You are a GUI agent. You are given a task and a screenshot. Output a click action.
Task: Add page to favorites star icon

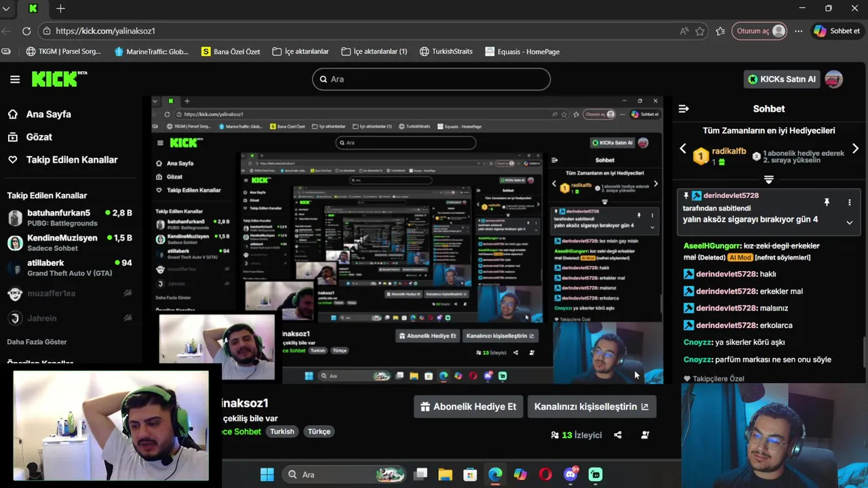click(x=700, y=31)
